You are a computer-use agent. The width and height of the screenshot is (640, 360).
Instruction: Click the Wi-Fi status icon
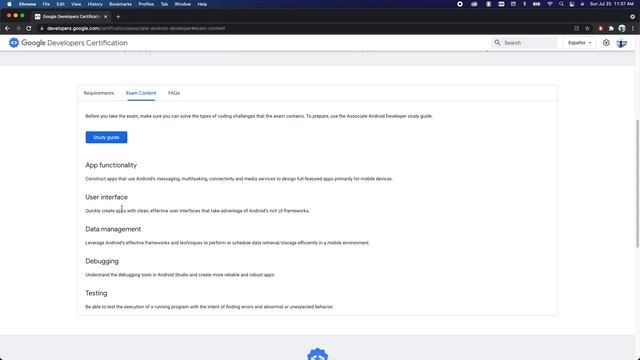pyautogui.click(x=550, y=4)
